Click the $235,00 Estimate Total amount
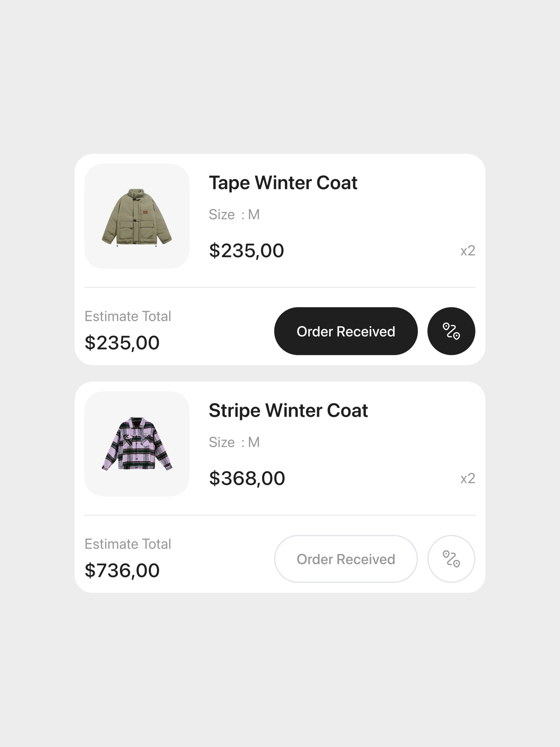This screenshot has width=560, height=747. point(122,342)
